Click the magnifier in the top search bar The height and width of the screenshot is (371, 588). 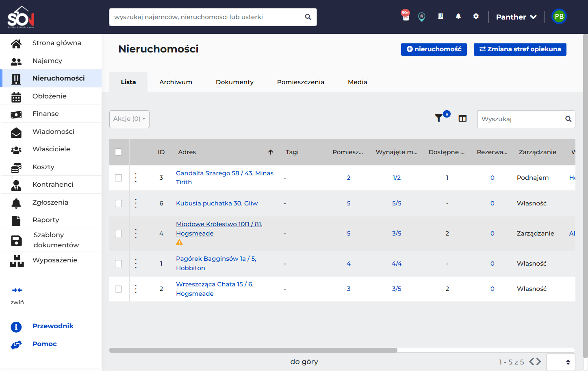[x=308, y=17]
